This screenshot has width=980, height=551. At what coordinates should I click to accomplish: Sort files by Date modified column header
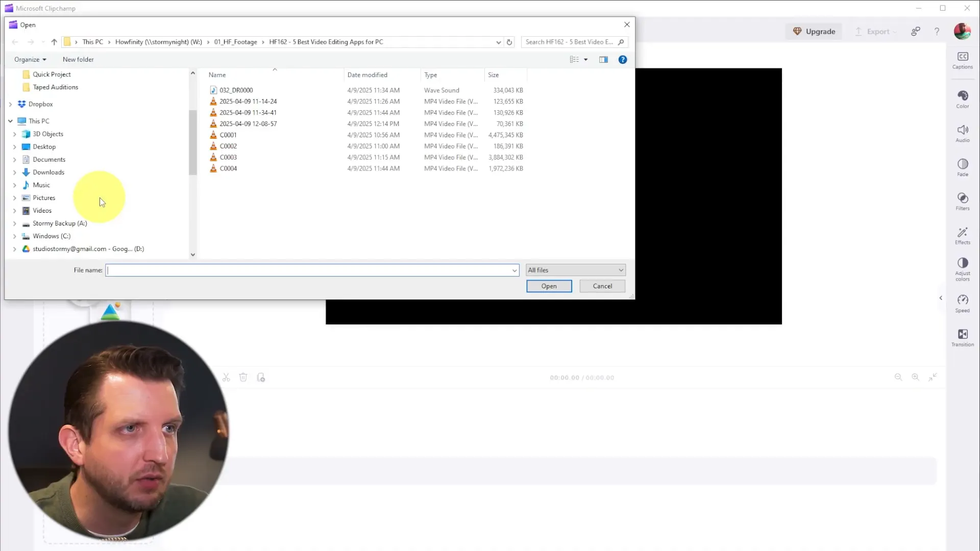coord(383,75)
